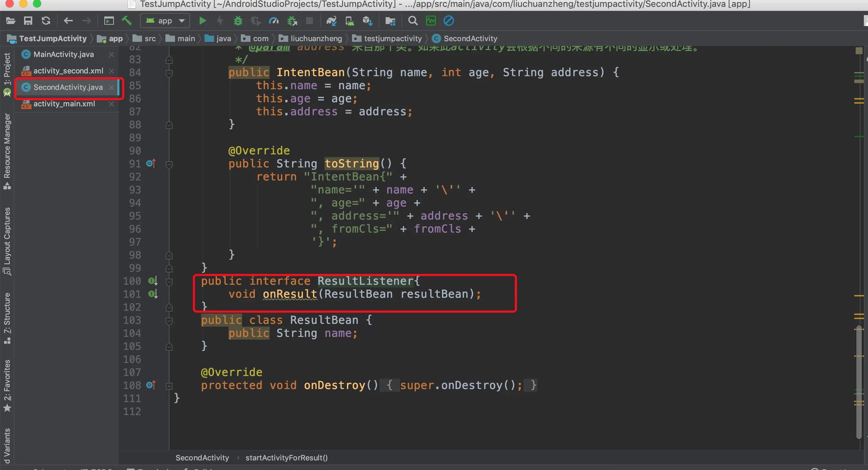Collapse ResultBean class fold at line 103
Screen dimensions: 868x470
tap(169, 321)
